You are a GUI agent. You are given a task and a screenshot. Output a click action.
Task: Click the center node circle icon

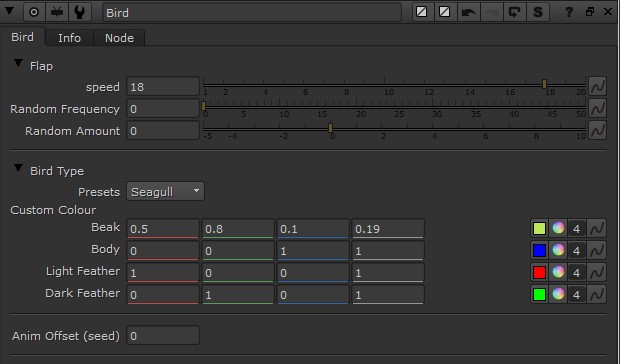pyautogui.click(x=34, y=12)
